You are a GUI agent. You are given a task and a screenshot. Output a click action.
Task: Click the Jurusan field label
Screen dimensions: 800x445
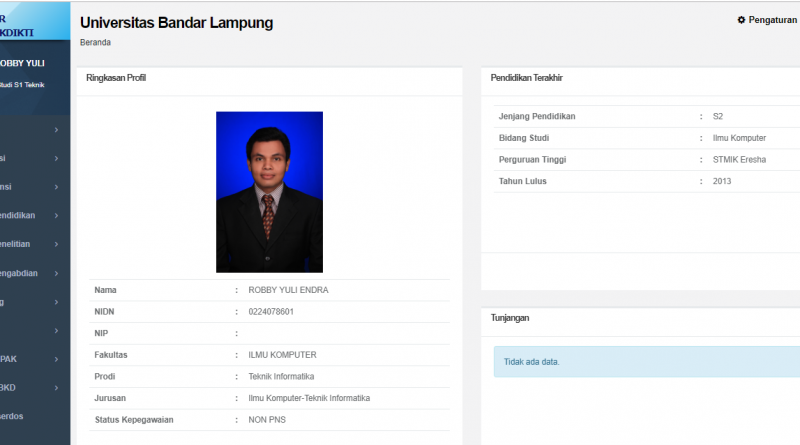110,398
